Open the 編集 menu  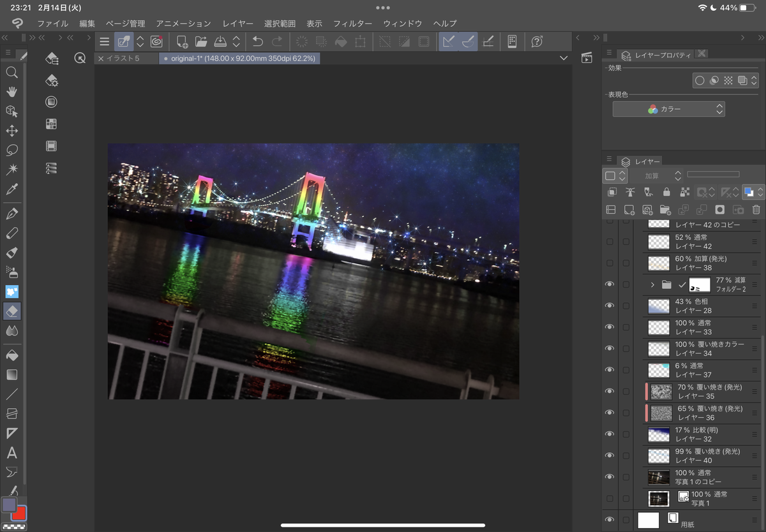(x=87, y=24)
